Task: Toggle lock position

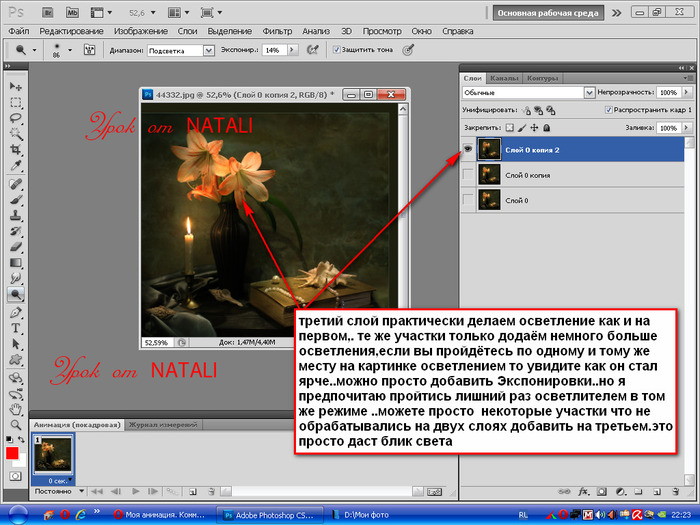Action: click(x=534, y=128)
